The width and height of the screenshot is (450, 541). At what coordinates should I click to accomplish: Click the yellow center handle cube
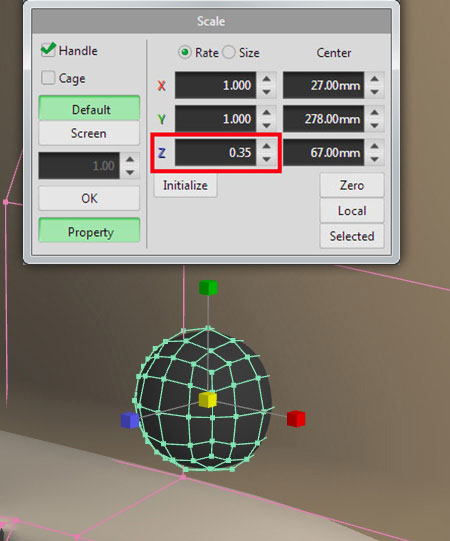[208, 400]
